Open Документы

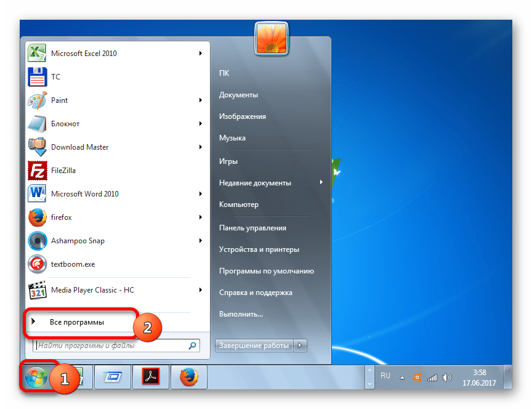click(238, 95)
